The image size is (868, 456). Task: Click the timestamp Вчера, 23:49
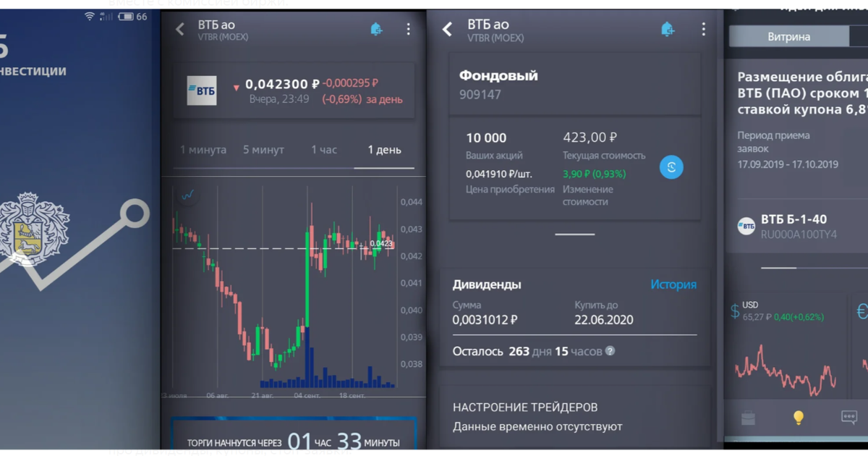tap(279, 99)
